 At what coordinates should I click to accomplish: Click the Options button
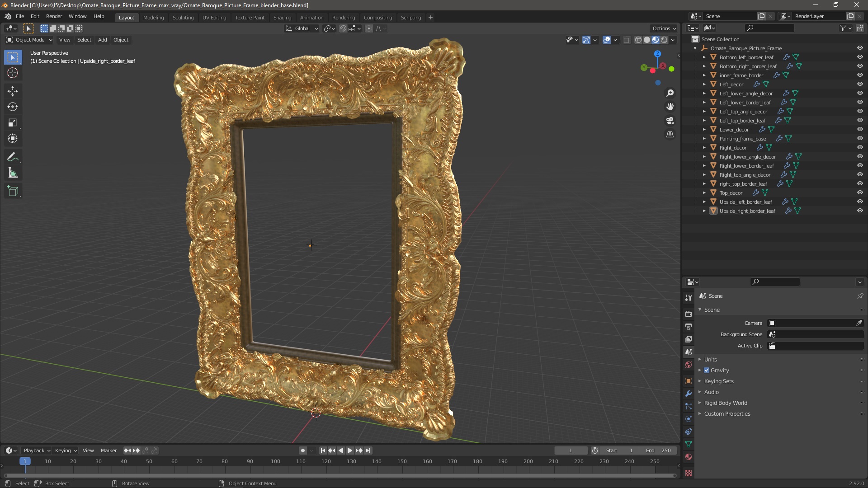click(x=664, y=28)
